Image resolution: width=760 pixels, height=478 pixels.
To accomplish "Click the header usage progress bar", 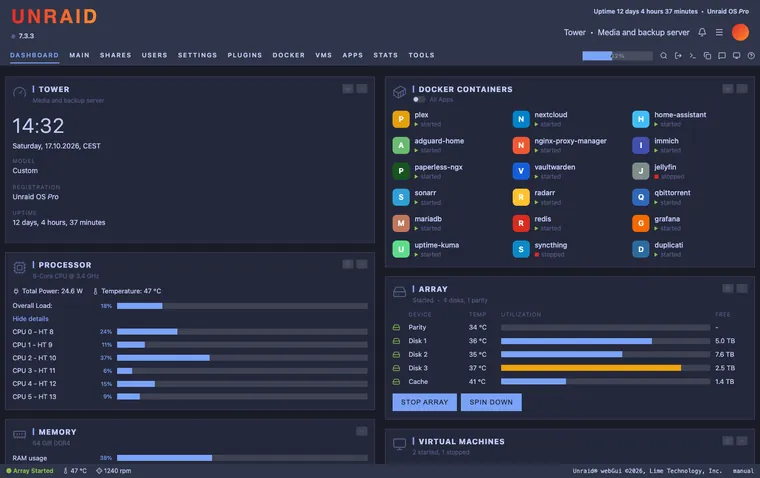I will point(618,56).
